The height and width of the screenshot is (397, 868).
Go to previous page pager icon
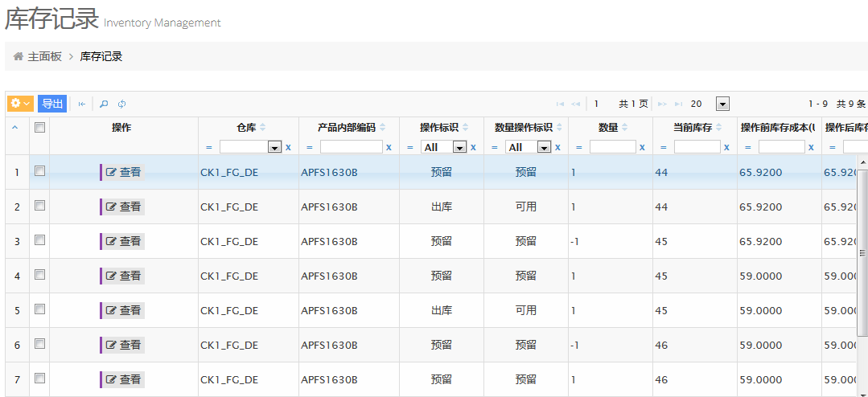point(575,104)
